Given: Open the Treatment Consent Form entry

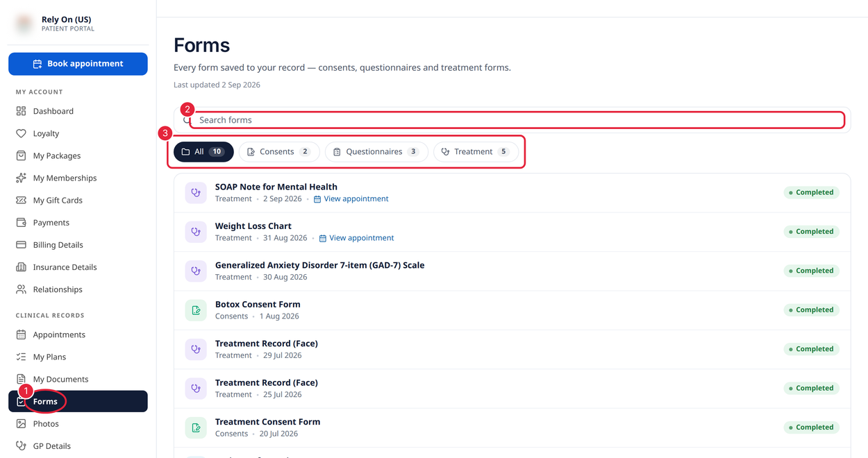Looking at the screenshot, I should 267,421.
